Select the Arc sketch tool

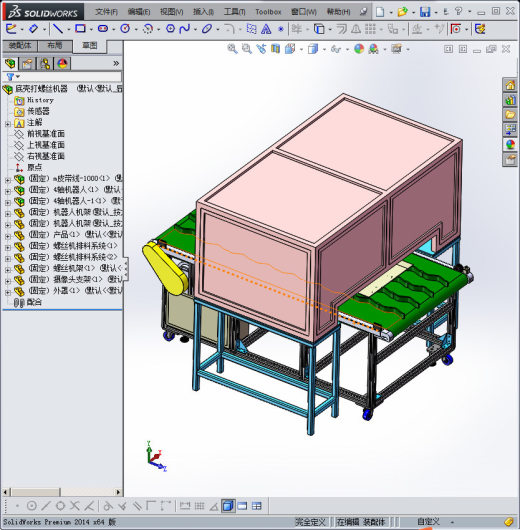[148, 29]
